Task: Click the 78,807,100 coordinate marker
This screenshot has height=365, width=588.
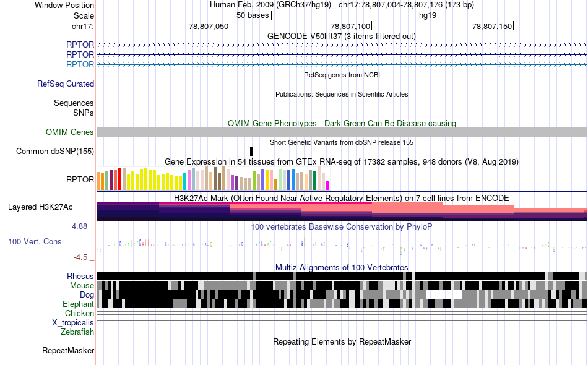Action: [350, 26]
